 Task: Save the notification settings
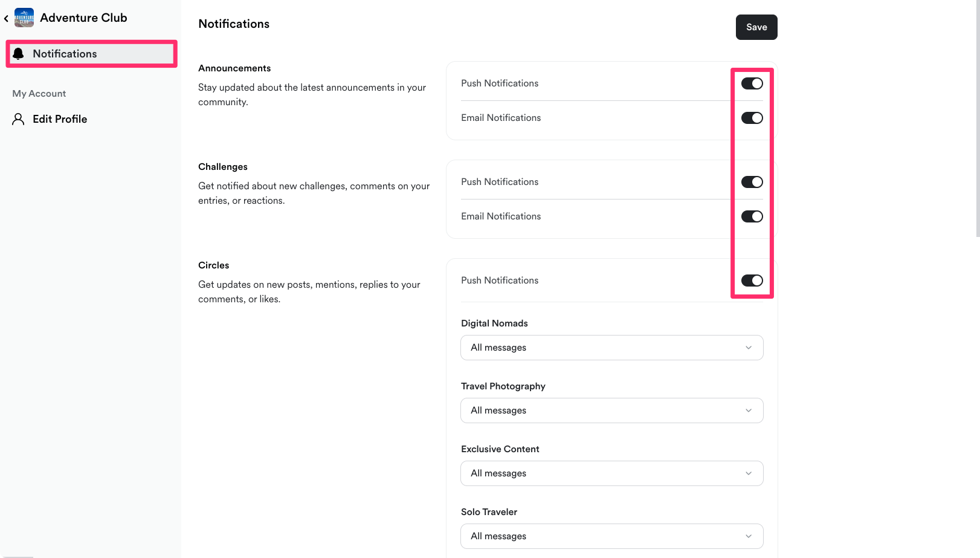point(756,27)
